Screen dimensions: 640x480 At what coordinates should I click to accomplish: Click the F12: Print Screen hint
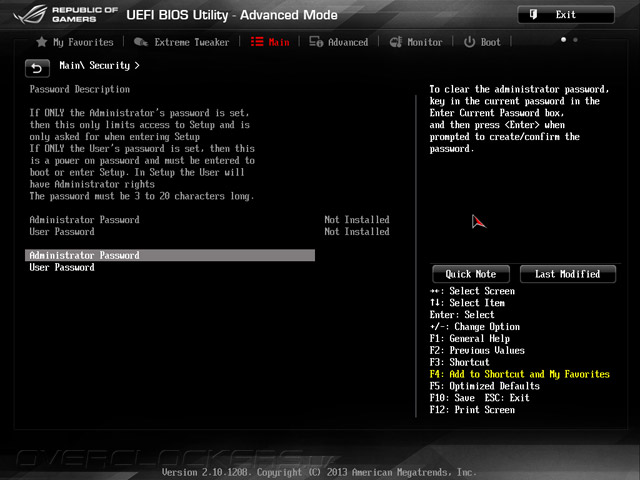(x=472, y=410)
